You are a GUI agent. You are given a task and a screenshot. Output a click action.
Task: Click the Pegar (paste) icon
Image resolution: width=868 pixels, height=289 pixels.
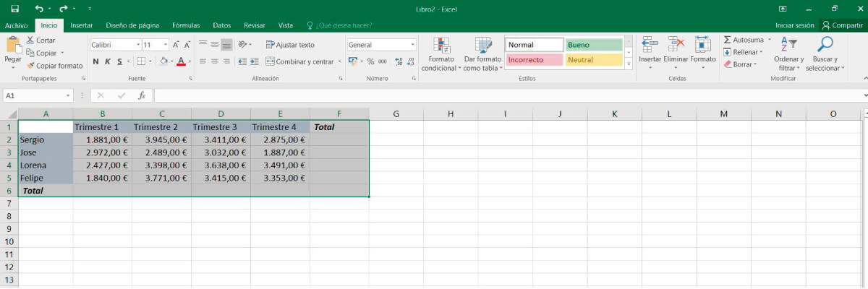(12, 46)
